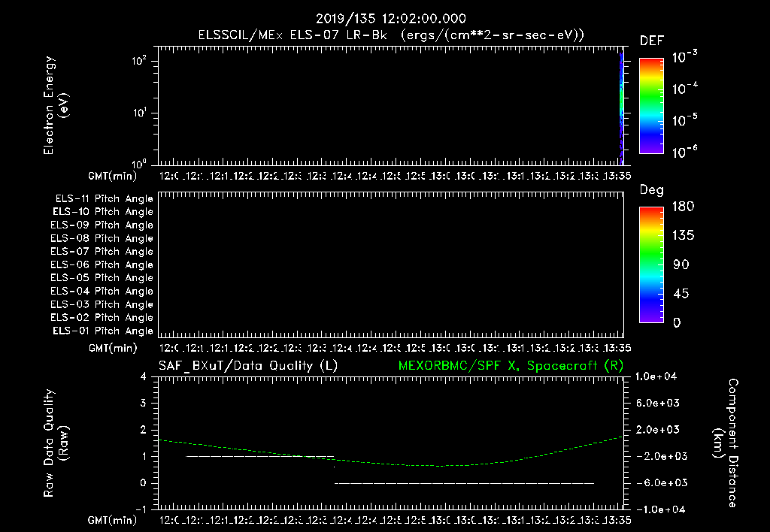Click 'GMT(min)' label under the data quality panel

coord(113,520)
